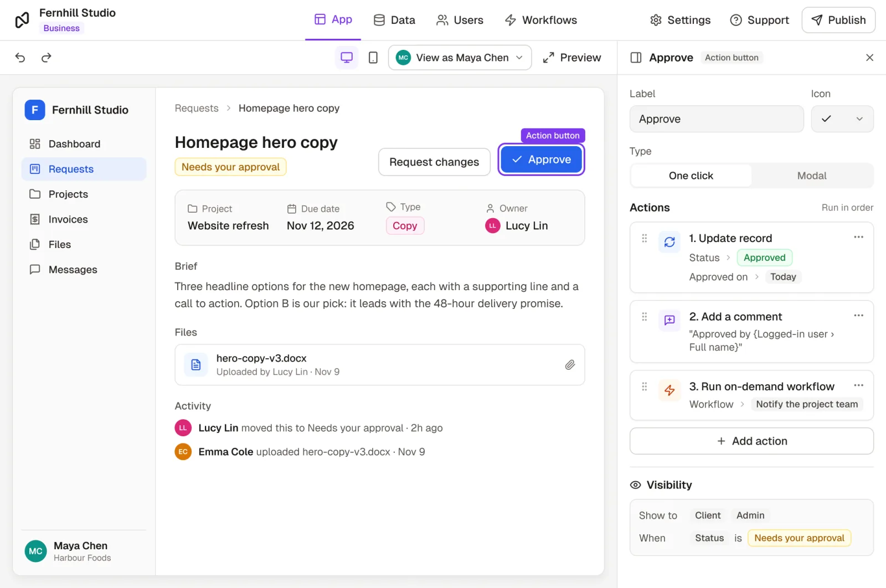Grab drag handle of Add a comment action
The width and height of the screenshot is (886, 588).
(x=645, y=317)
